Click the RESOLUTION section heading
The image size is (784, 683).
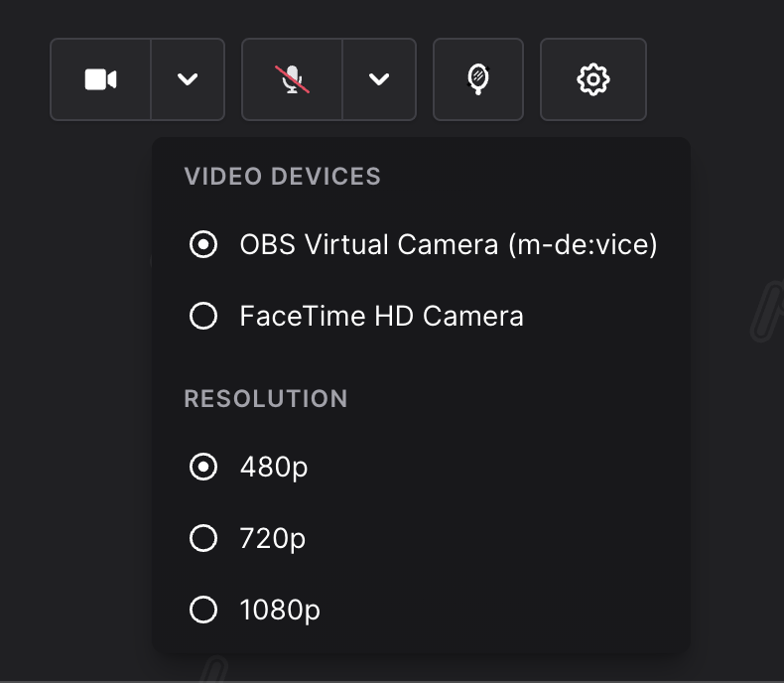click(266, 399)
